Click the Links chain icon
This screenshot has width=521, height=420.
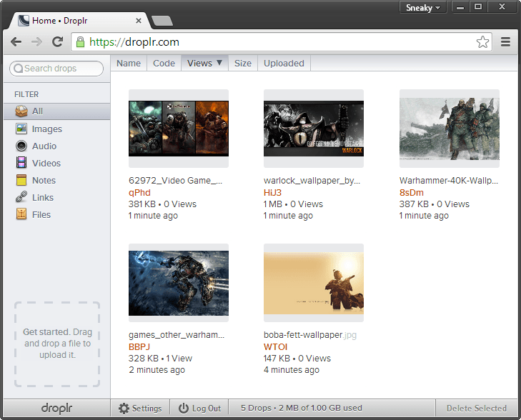pyautogui.click(x=21, y=197)
